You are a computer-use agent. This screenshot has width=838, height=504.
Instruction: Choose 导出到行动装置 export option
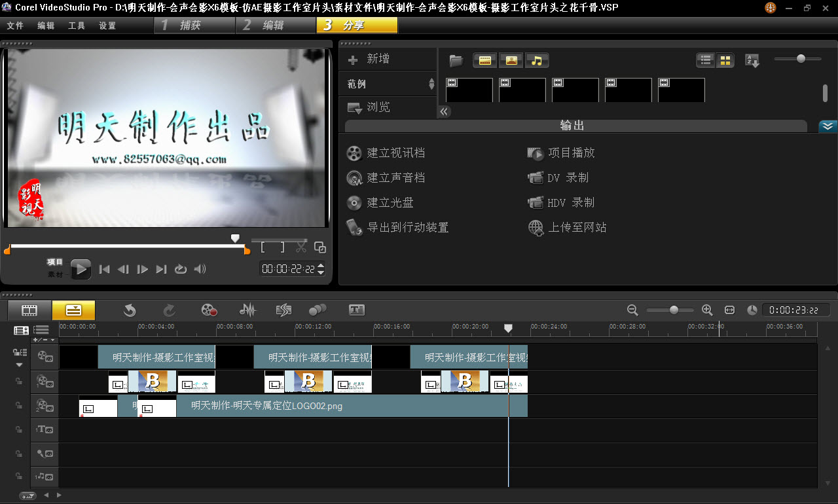click(x=398, y=228)
